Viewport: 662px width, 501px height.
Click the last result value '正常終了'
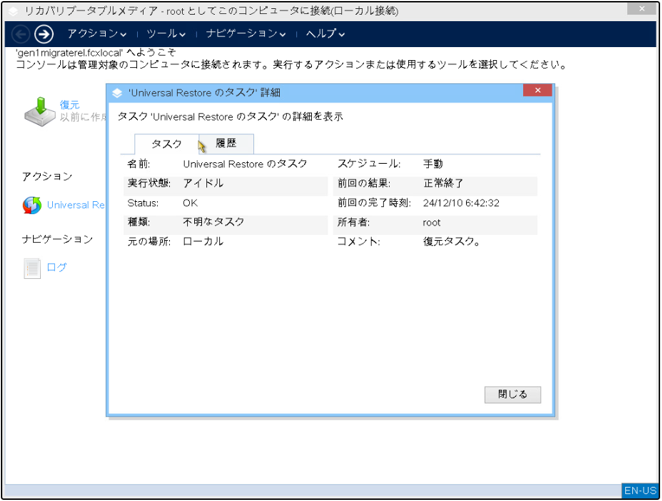coord(443,184)
